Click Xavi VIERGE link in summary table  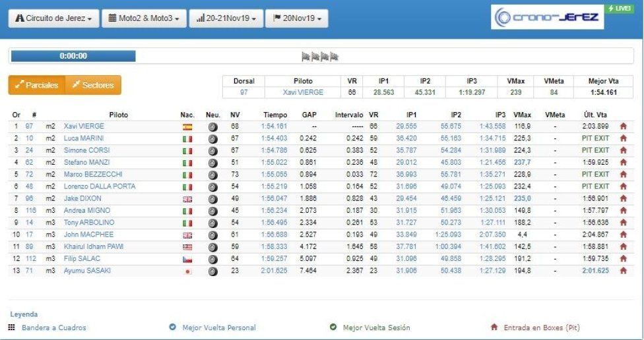pyautogui.click(x=303, y=92)
